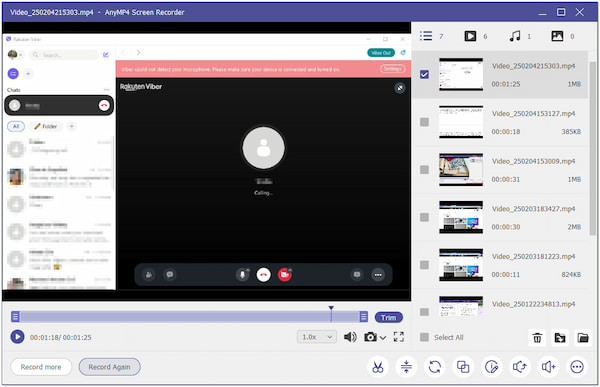Click Record Again button
The height and width of the screenshot is (387, 600).
coord(109,367)
